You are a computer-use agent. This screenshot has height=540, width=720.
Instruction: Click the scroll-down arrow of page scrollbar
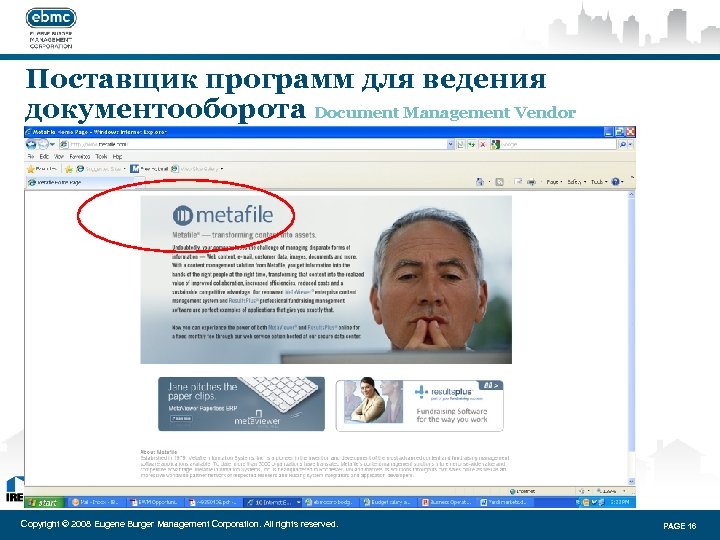631,481
